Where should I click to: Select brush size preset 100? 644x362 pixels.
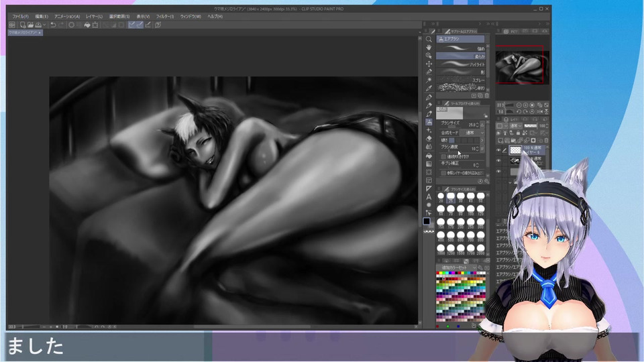point(471,211)
